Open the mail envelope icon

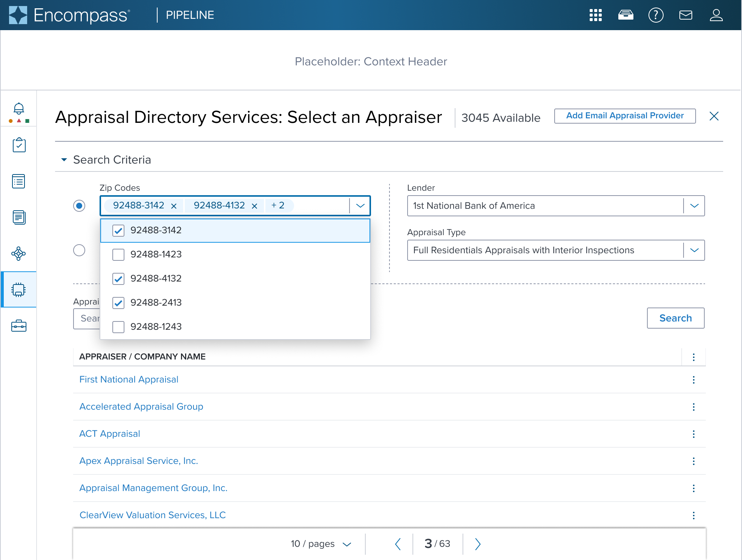[685, 15]
